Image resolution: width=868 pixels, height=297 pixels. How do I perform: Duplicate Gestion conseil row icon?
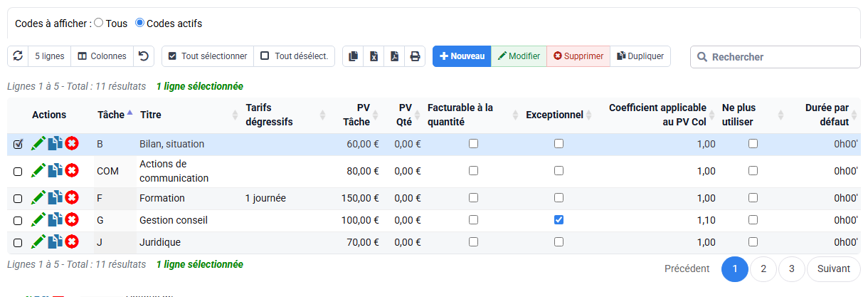pyautogui.click(x=55, y=220)
